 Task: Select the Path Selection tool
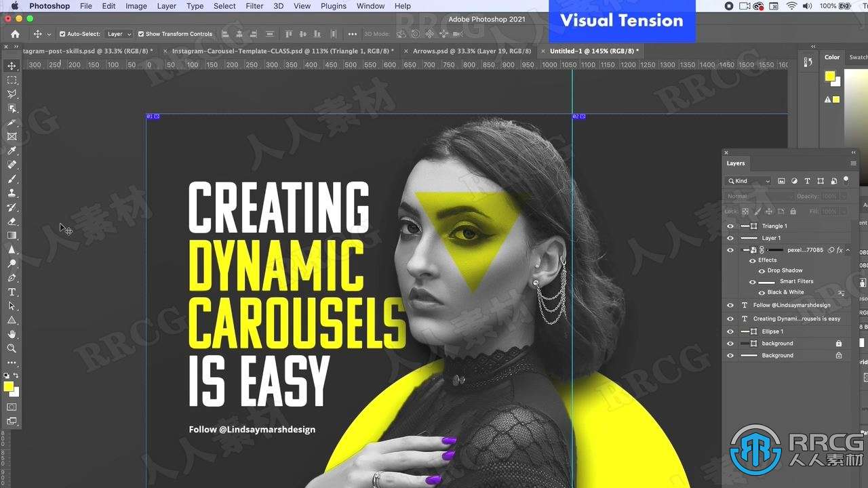tap(12, 306)
